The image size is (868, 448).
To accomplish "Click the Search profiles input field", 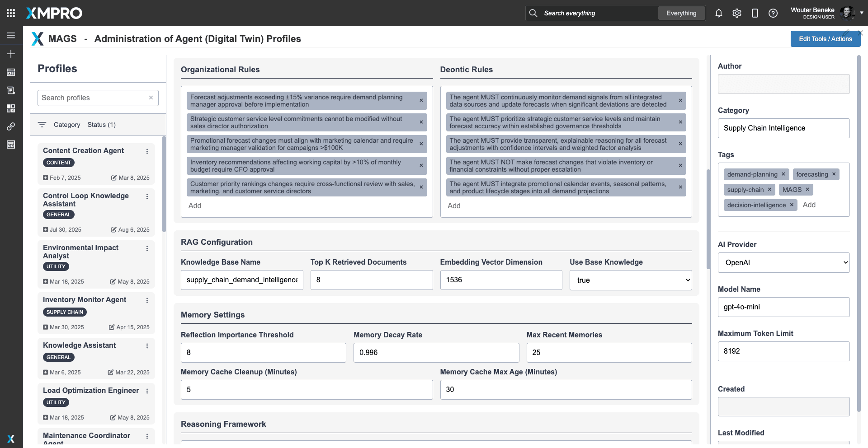I will click(93, 98).
